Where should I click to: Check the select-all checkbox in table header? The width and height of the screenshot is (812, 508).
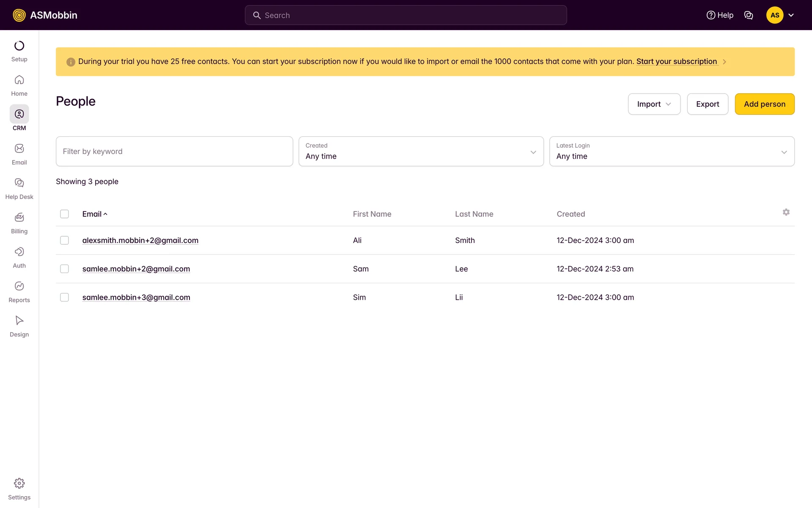point(64,214)
